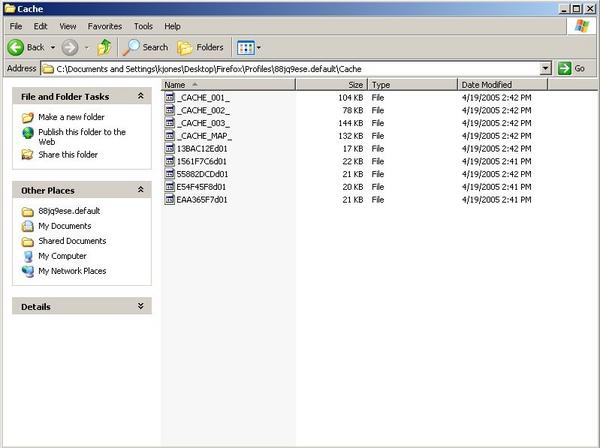600x448 pixels.
Task: Click the My Network Places icon
Action: tap(28, 271)
